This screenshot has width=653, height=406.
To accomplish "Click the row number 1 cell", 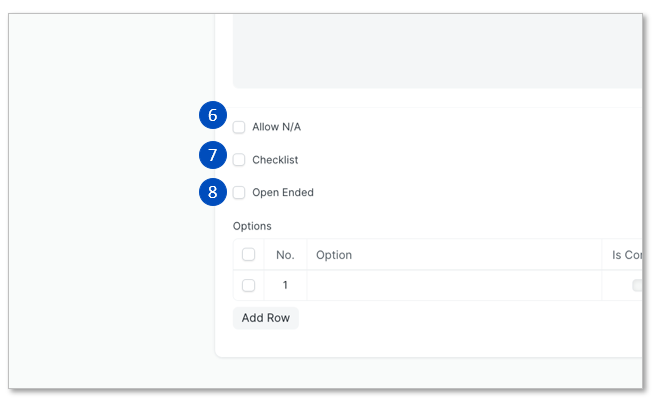I will click(x=285, y=285).
